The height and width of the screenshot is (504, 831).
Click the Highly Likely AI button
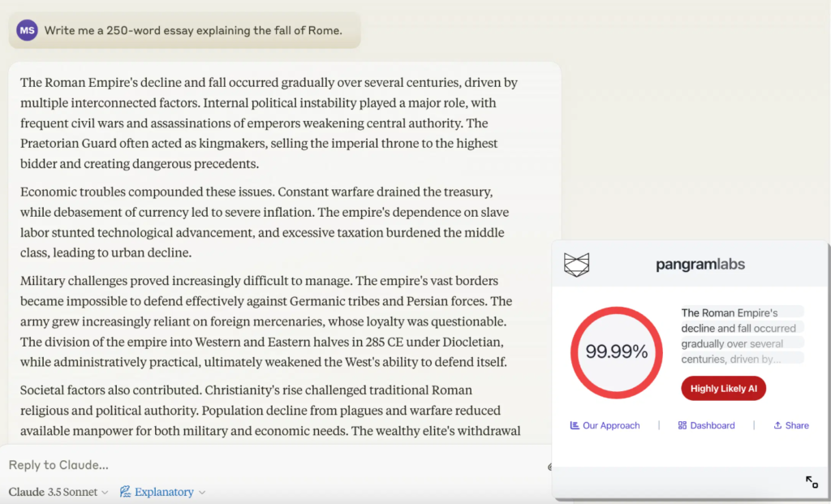point(723,389)
